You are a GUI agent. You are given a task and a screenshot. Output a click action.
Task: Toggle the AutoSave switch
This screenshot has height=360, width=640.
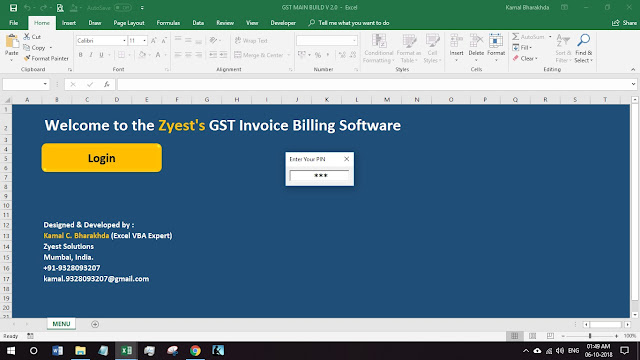[x=122, y=7]
